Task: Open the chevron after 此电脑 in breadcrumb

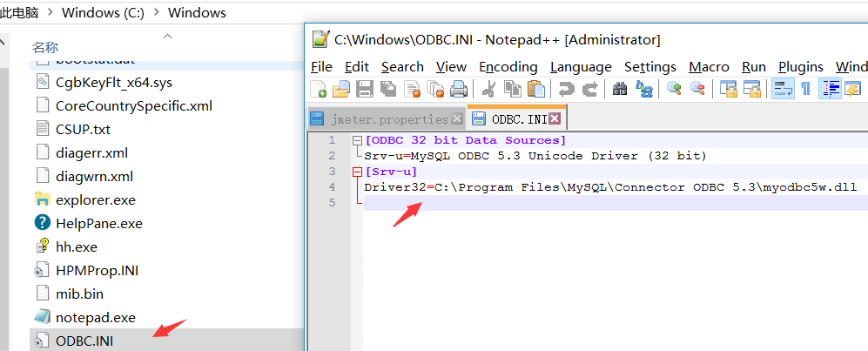Action: 50,13
